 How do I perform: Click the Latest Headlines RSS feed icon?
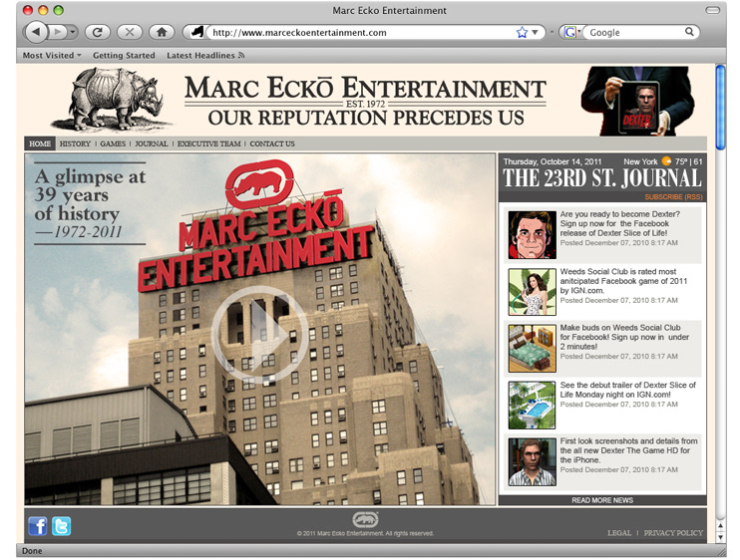coord(241,55)
